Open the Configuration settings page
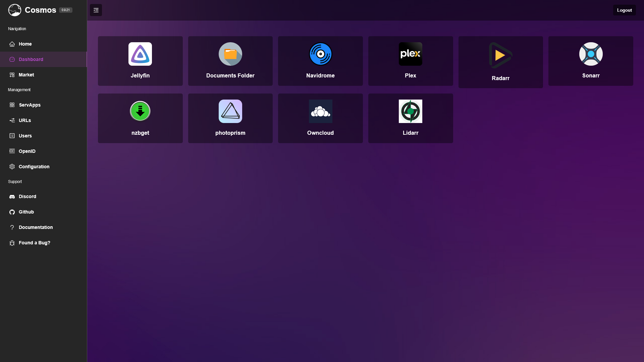644x362 pixels. [x=34, y=167]
